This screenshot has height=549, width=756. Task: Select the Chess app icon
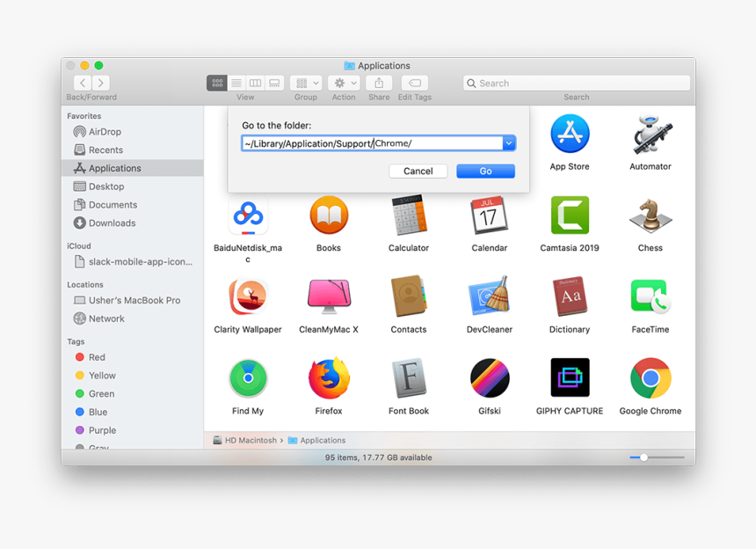tap(651, 216)
